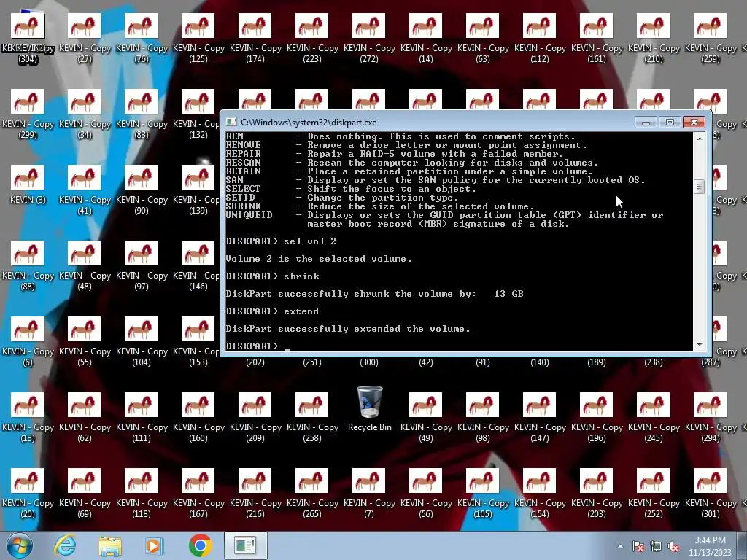
Task: Select KEVIN - Copy (174) icon
Action: click(255, 38)
